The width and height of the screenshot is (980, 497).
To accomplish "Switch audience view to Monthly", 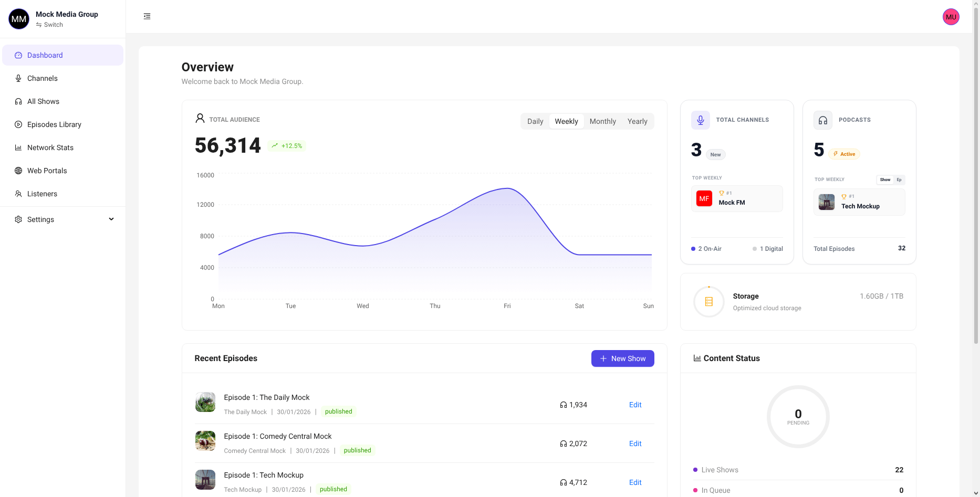I will click(602, 121).
